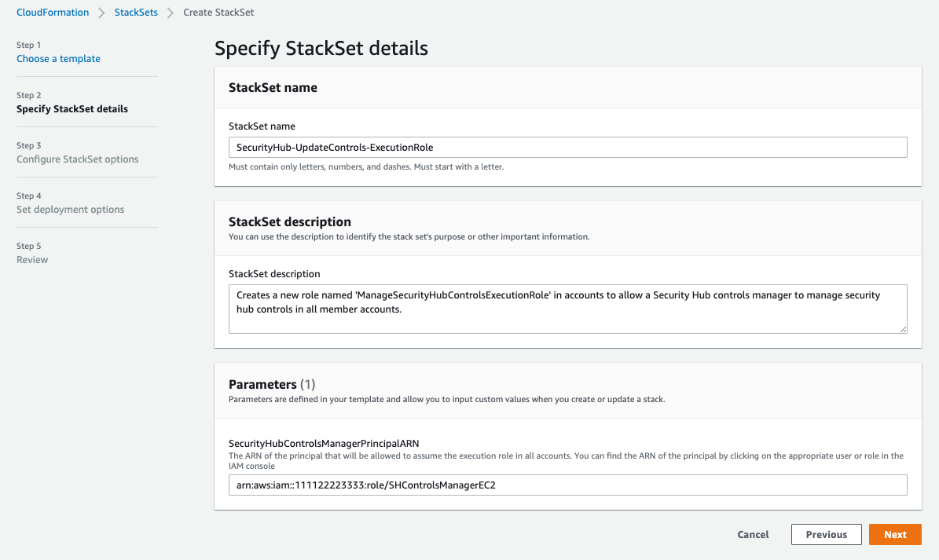Go back to Choose a template step
939x560 pixels.
coord(58,59)
